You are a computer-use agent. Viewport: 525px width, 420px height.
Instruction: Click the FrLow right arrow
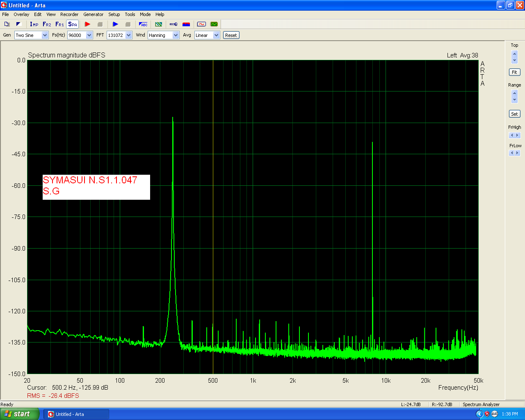point(518,153)
